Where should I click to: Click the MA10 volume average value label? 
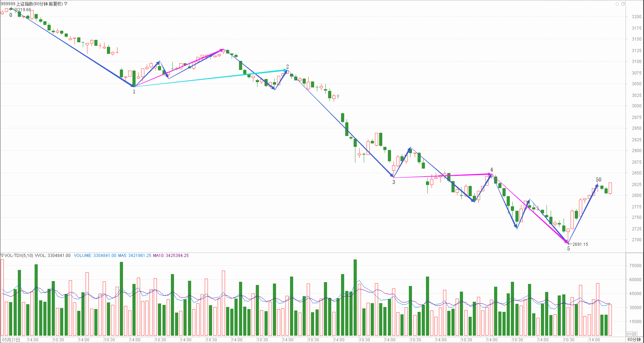coord(171,256)
